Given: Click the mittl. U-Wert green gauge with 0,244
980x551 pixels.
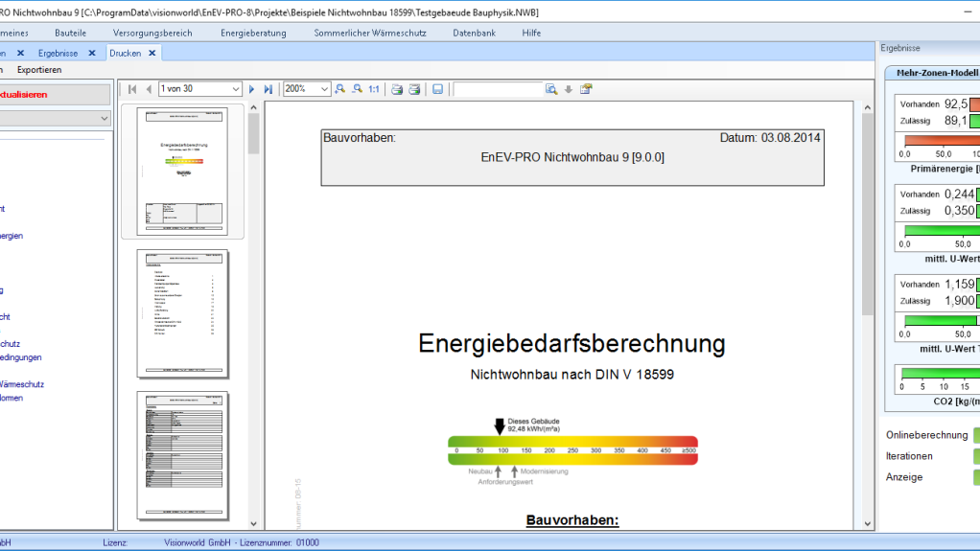Looking at the screenshot, I should [942, 231].
